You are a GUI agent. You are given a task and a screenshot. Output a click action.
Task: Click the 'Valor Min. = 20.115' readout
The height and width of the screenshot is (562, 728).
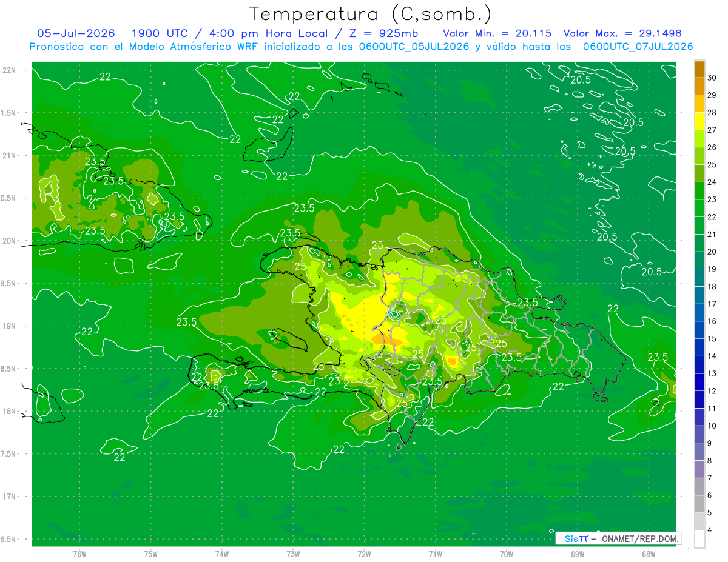pyautogui.click(x=497, y=33)
